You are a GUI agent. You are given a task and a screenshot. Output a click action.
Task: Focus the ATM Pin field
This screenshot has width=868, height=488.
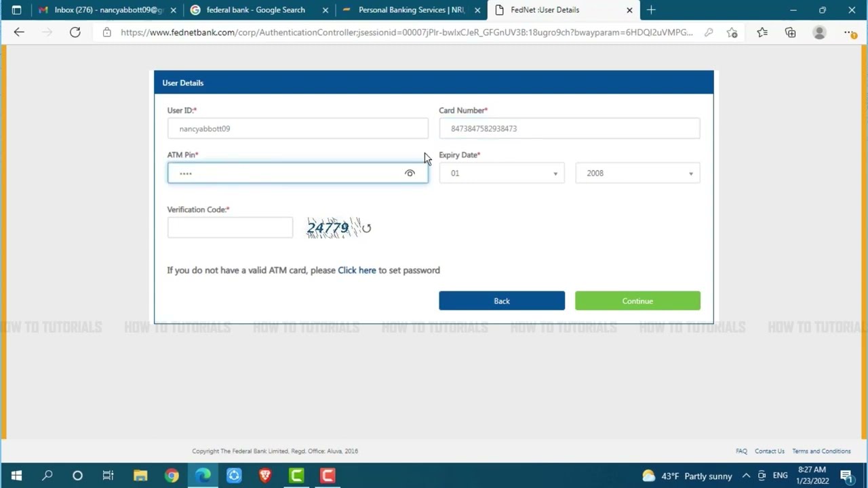[298, 174]
